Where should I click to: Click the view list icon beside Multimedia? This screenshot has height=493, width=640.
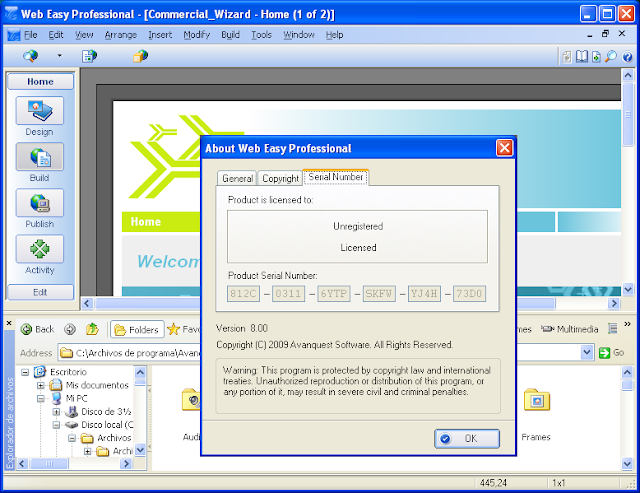(613, 329)
